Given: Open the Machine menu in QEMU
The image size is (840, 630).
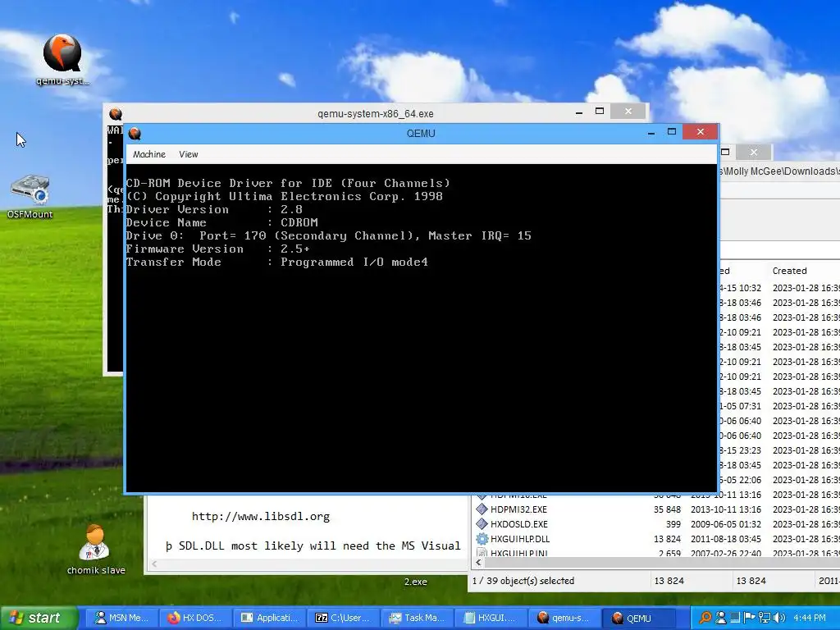Looking at the screenshot, I should (149, 154).
